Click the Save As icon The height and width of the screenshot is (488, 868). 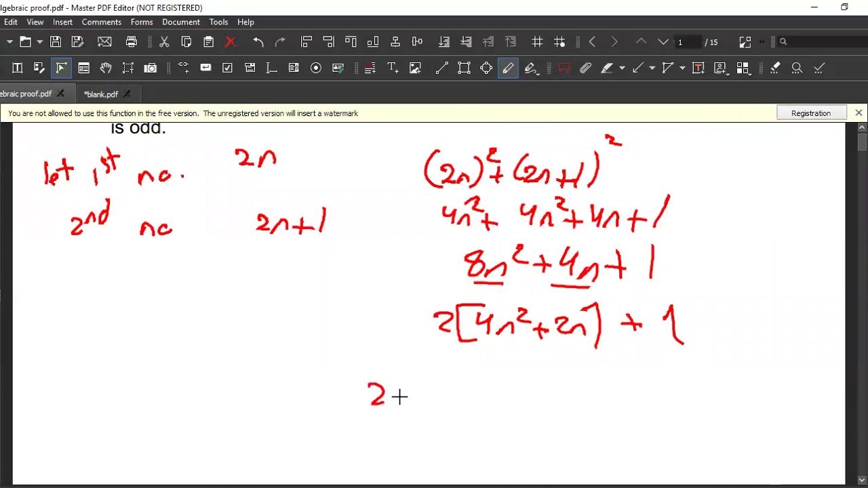coord(77,42)
